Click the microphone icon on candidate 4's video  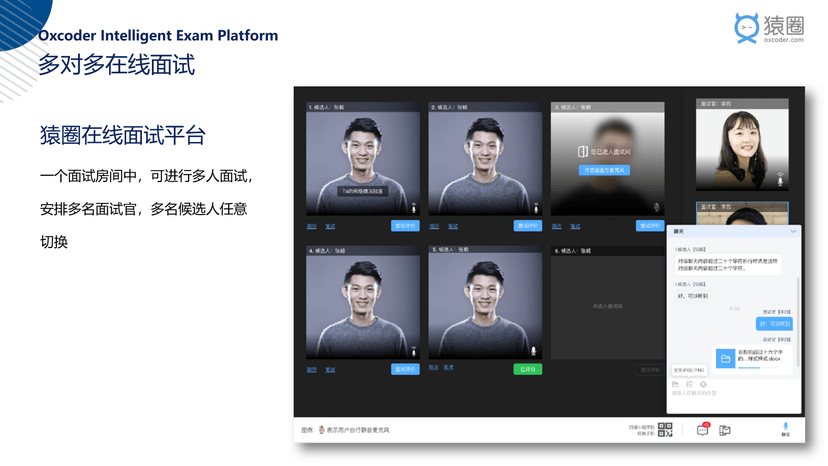pos(413,351)
